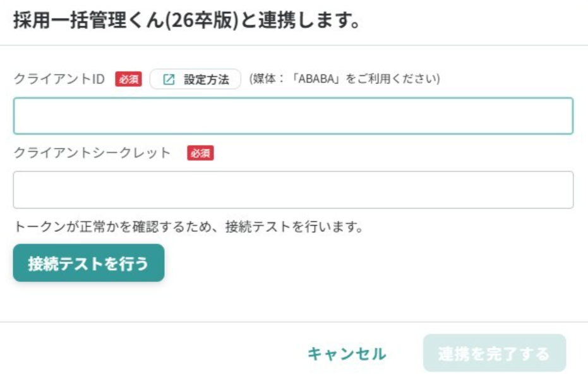The image size is (588, 374).
Task: Click the クライアントシークレット label
Action: tap(92, 153)
